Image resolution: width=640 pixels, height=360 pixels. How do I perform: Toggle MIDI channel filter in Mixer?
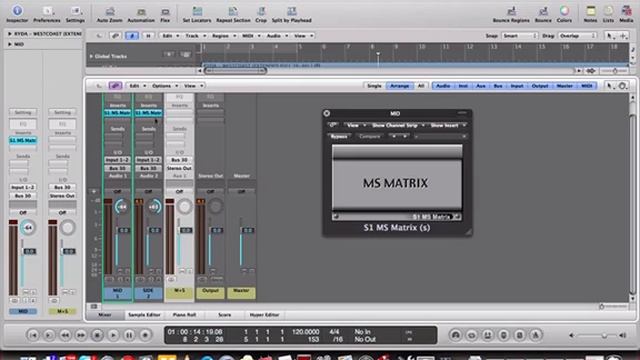tap(587, 86)
